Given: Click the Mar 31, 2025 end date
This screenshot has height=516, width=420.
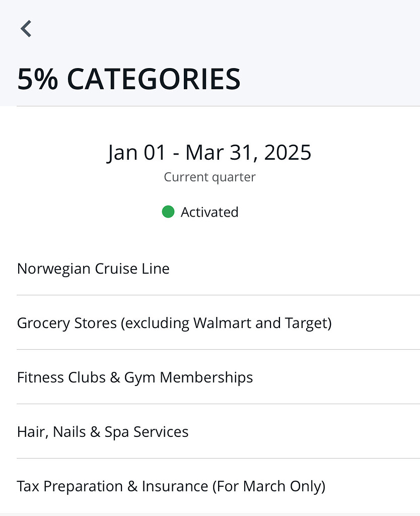Looking at the screenshot, I should coord(248,153).
